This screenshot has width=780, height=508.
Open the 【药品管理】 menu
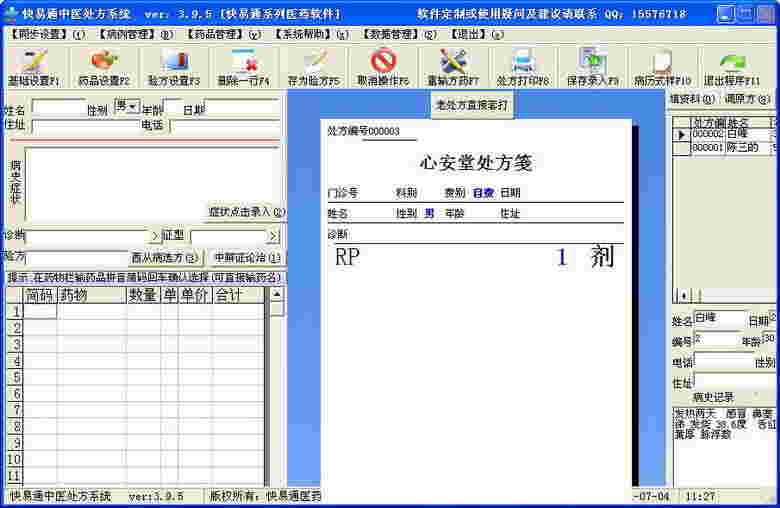pyautogui.click(x=223, y=34)
